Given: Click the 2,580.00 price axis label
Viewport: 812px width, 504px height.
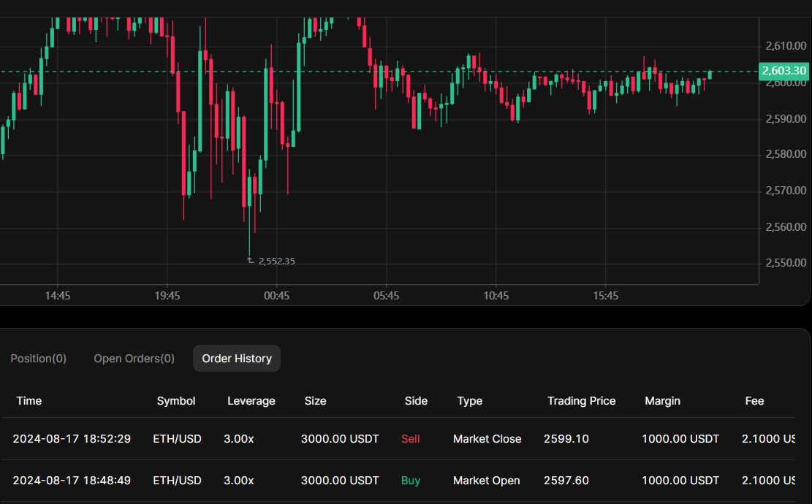Looking at the screenshot, I should (786, 153).
